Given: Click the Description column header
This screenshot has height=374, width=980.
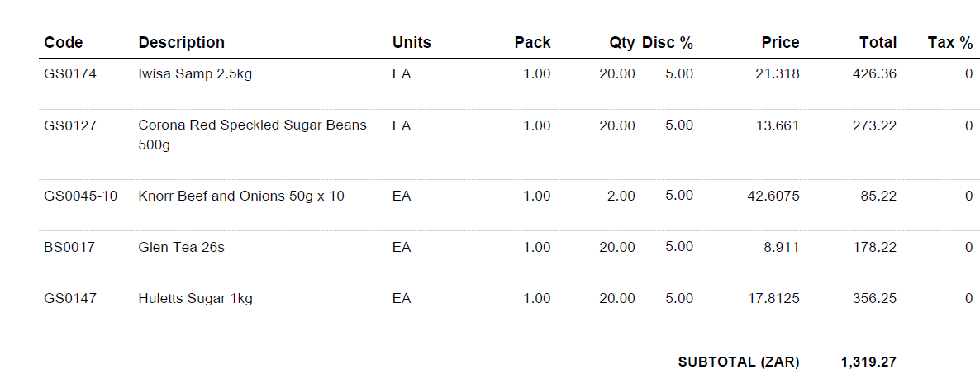Looking at the screenshot, I should pyautogui.click(x=181, y=43).
